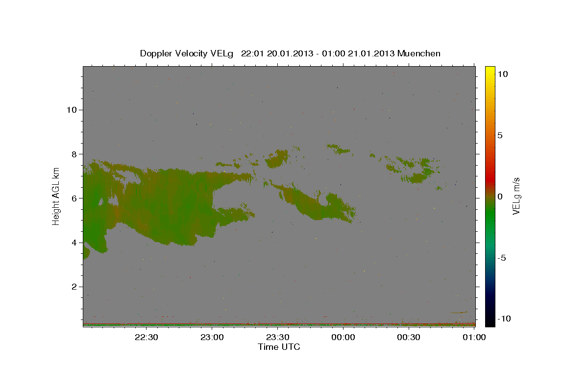The width and height of the screenshot is (588, 392).
Task: Click the 'Muenchen' station name in title
Action: 419,53
